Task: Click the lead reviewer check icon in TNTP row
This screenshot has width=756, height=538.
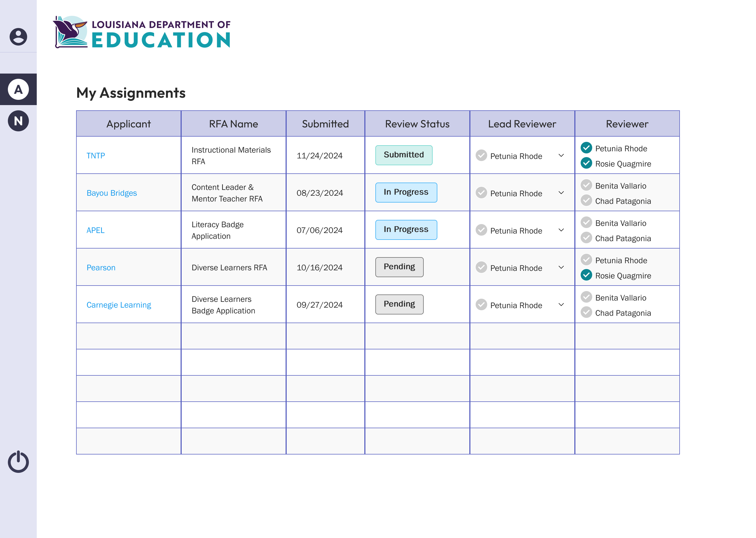Action: [x=481, y=155]
